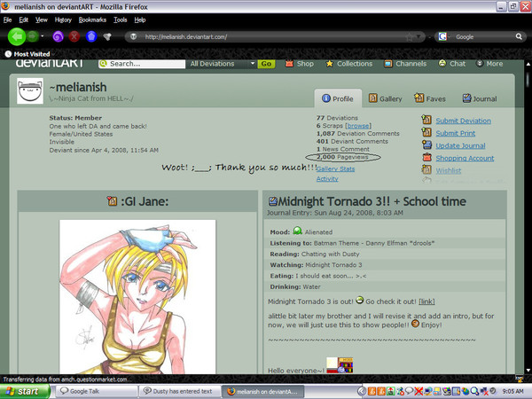The width and height of the screenshot is (532, 399).
Task: Click the green forward arrow button
Action: (33, 36)
